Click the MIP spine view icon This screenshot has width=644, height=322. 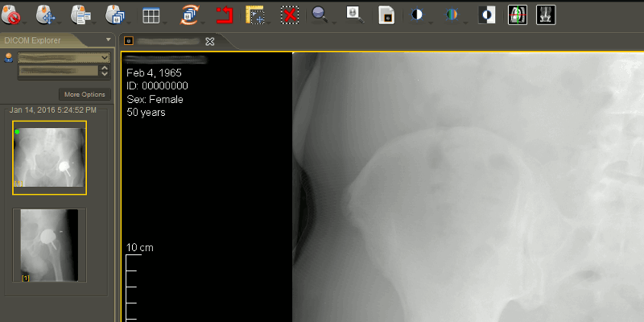point(546,14)
